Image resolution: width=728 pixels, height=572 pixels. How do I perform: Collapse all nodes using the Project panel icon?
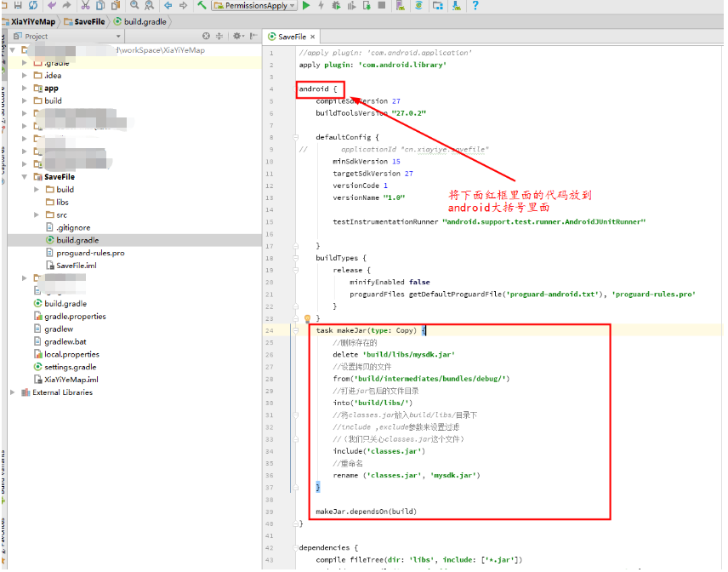coord(219,37)
